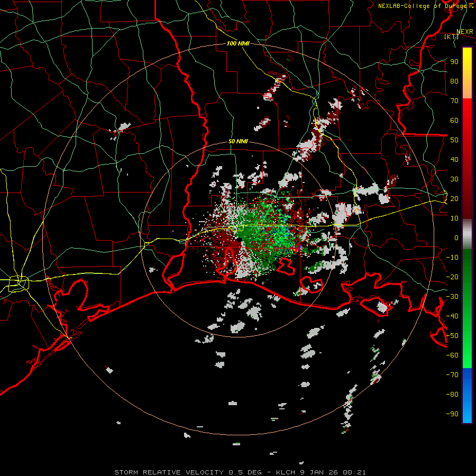Click the 50 NMI range ring label
The image size is (476, 476).
[238, 141]
